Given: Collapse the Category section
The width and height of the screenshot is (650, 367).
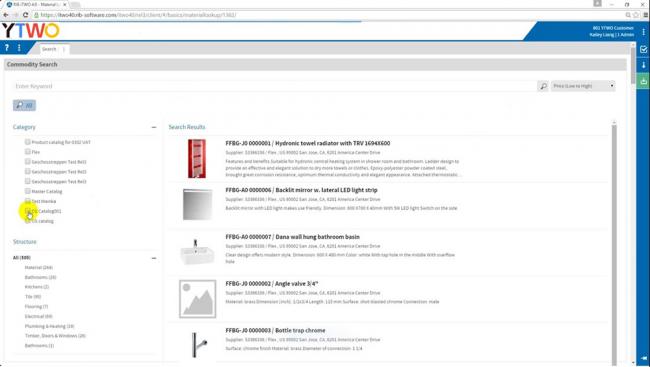Looking at the screenshot, I should (154, 127).
